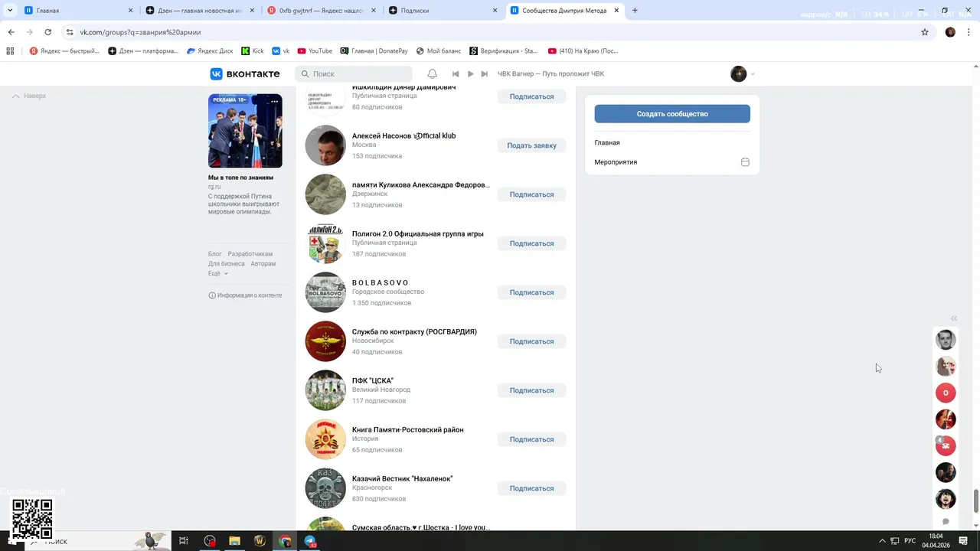Image resolution: width=980 pixels, height=551 pixels.
Task: Subscribe to Книга Памяти-Ростовский район
Action: (531, 439)
